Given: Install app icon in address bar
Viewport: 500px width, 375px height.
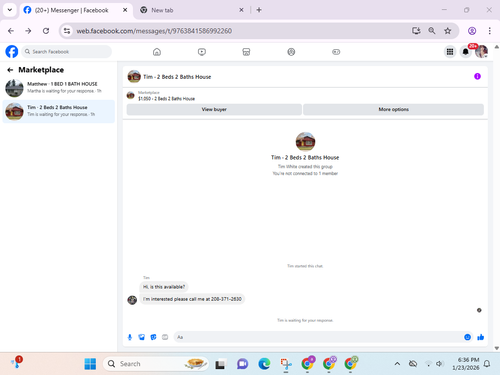Looking at the screenshot, I should pos(416,31).
